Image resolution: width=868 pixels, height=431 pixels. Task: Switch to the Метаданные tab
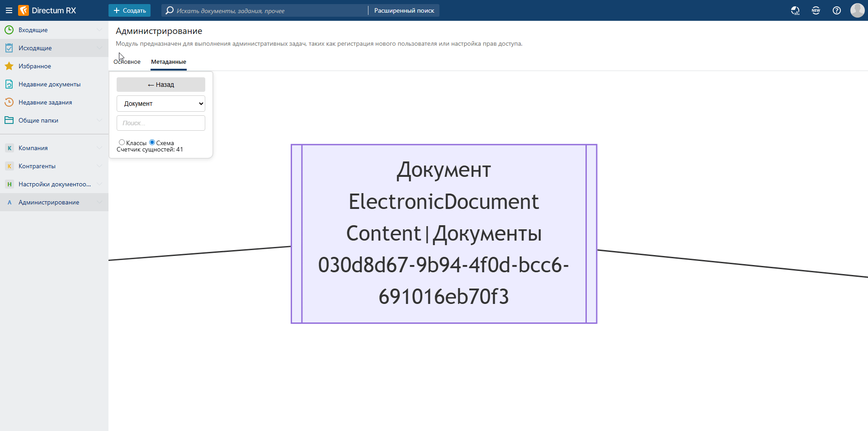tap(168, 62)
